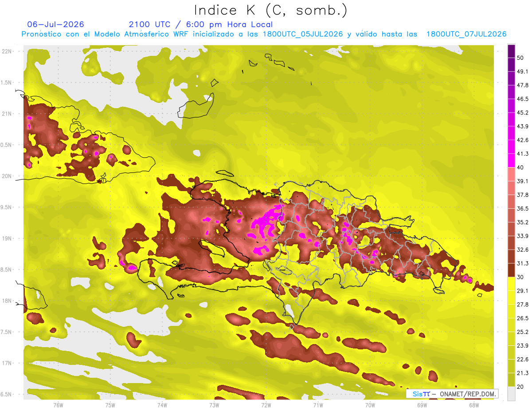The image size is (532, 411).
Task: Click the '41.3' legend value
Action: coord(523,154)
